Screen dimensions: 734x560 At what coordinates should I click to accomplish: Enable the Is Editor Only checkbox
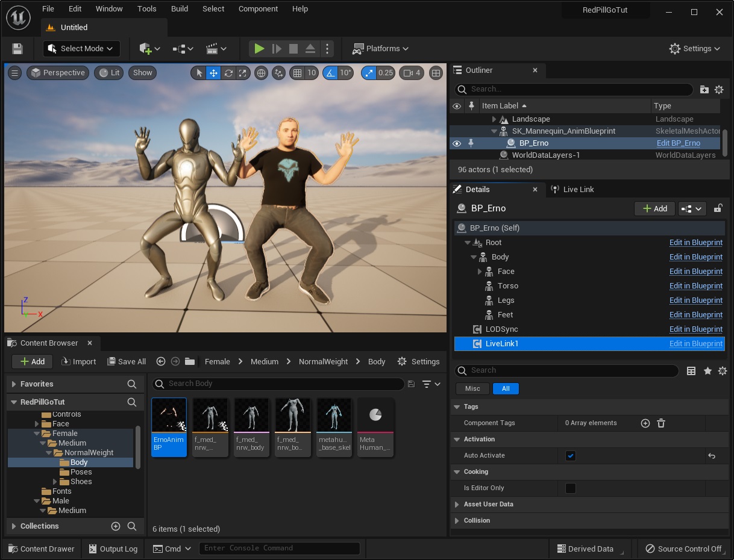[x=571, y=488]
